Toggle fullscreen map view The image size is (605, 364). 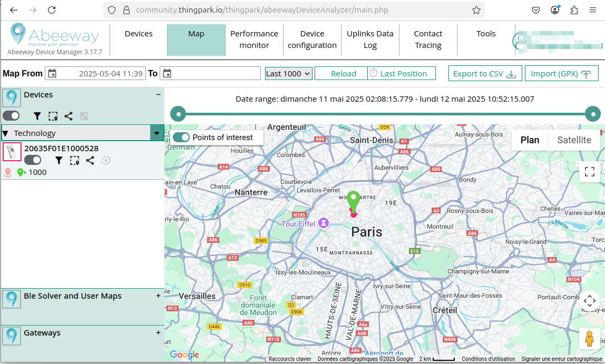pyautogui.click(x=590, y=172)
